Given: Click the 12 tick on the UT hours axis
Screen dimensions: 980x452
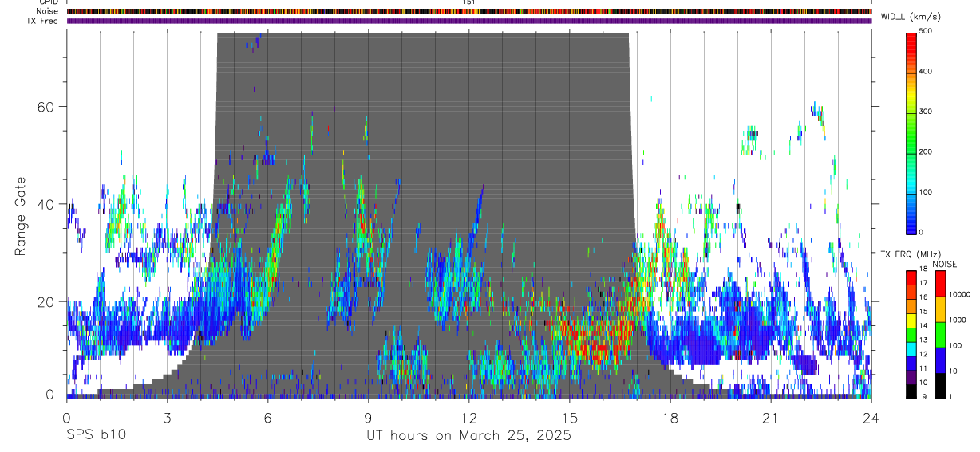Looking at the screenshot, I should pos(468,418).
